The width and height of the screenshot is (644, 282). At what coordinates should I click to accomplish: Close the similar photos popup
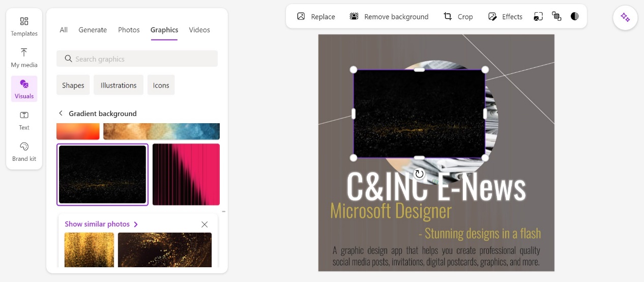(x=204, y=224)
